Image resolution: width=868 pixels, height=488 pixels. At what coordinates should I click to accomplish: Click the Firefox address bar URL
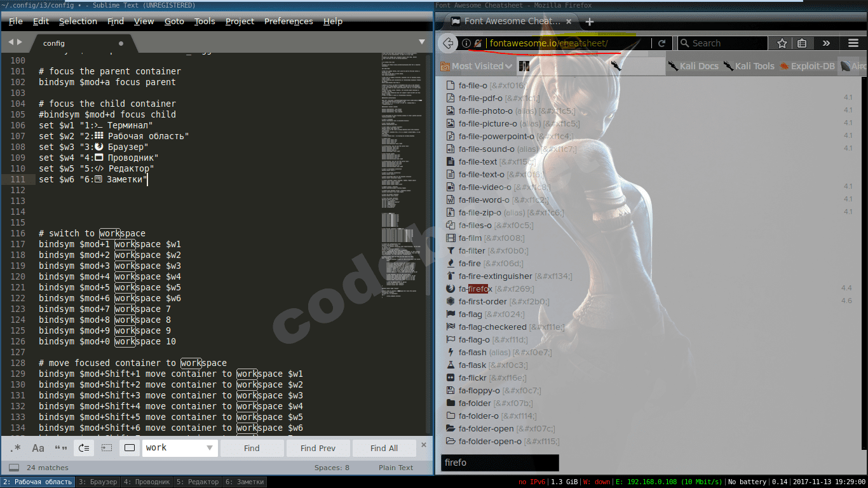click(x=548, y=43)
